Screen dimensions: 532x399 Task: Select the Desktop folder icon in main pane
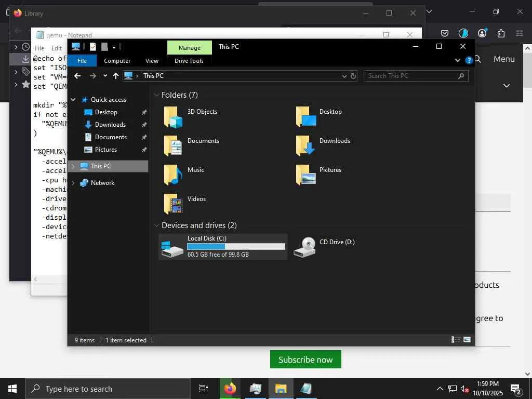coord(305,117)
